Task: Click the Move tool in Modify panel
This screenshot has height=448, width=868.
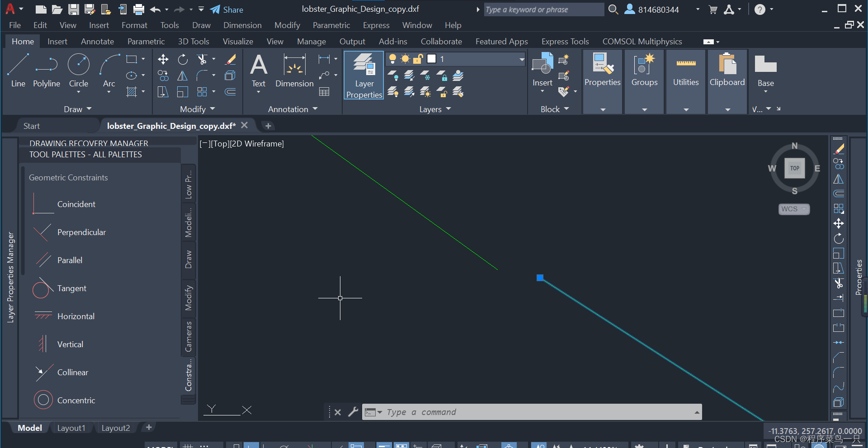Action: (163, 59)
